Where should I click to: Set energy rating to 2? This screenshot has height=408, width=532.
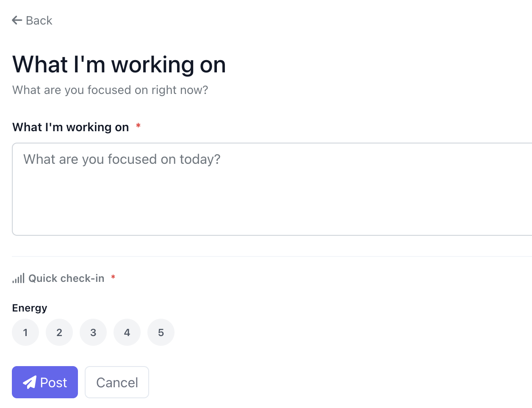(59, 332)
